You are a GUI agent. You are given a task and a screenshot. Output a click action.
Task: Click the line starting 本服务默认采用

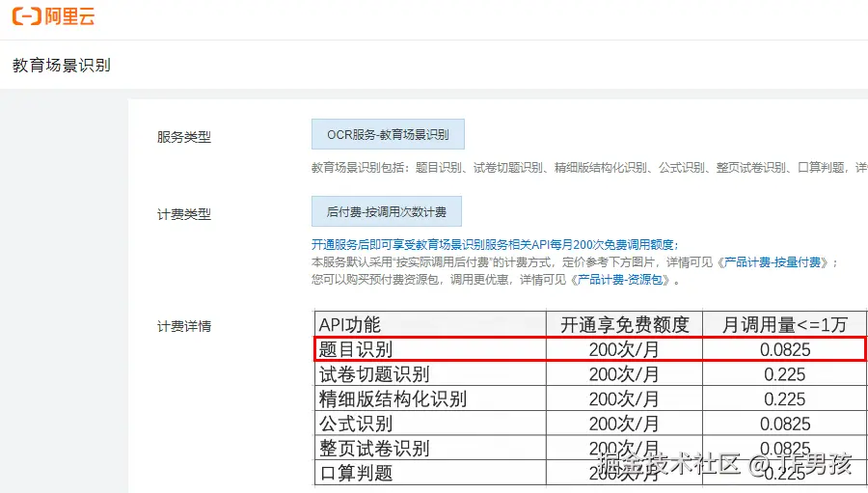pos(575,262)
